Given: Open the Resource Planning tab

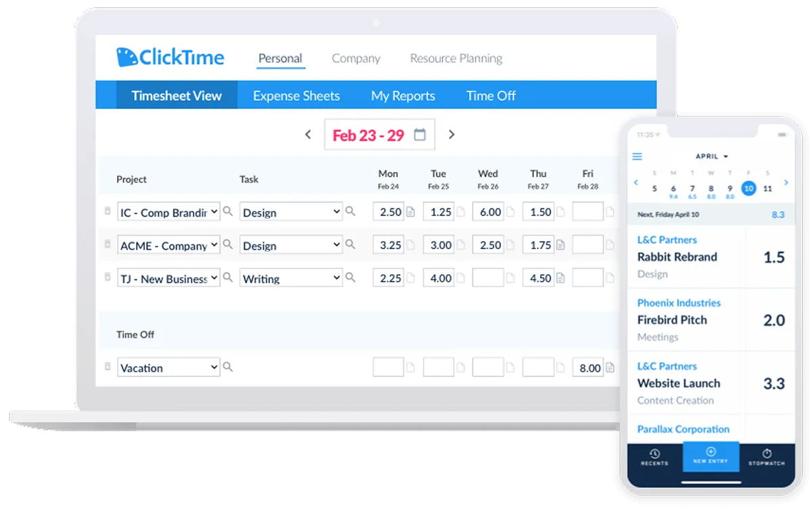Looking at the screenshot, I should (x=456, y=58).
